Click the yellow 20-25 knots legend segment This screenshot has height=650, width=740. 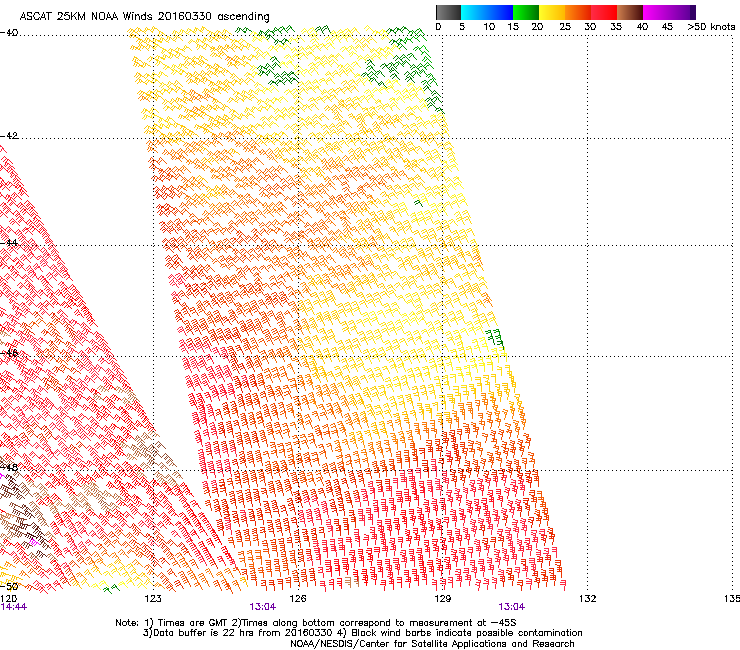click(x=552, y=12)
